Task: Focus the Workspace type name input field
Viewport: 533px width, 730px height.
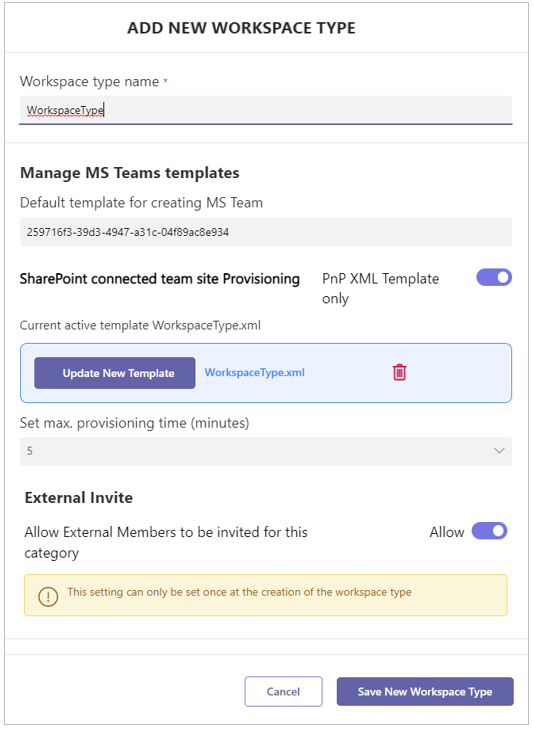Action: (266, 110)
